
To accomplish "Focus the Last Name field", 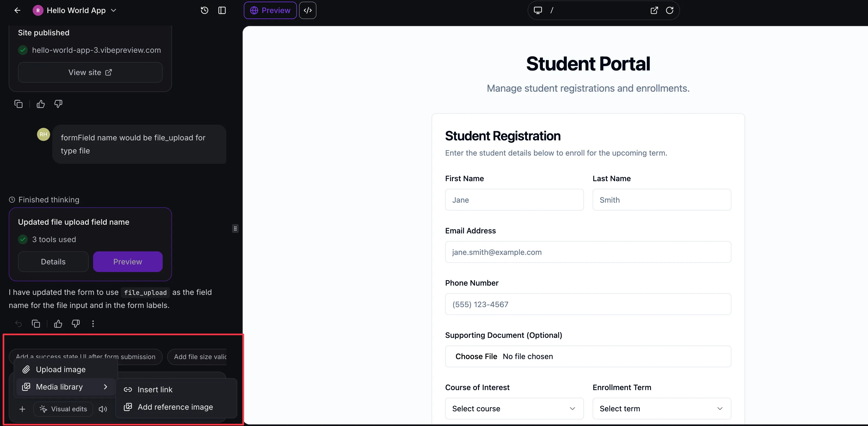I will (662, 200).
